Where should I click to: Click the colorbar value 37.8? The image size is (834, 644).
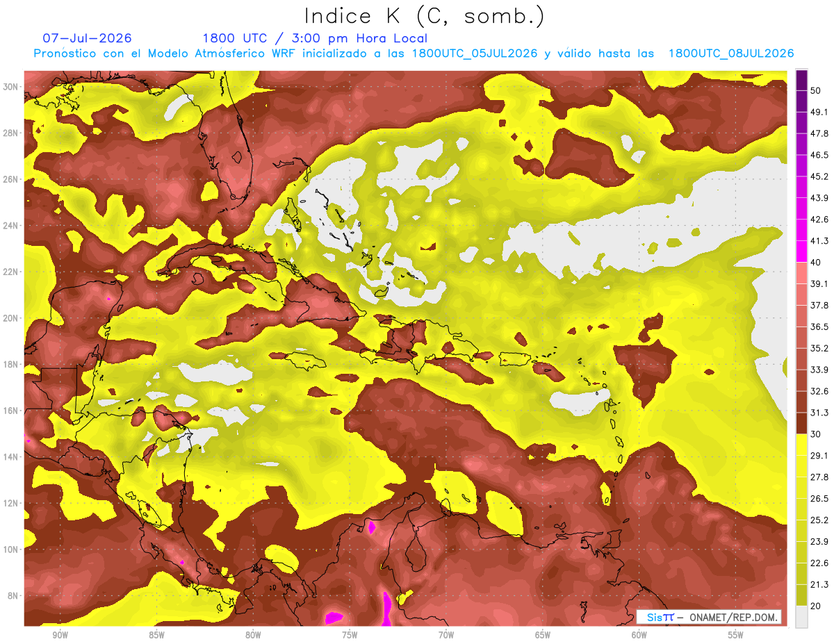pyautogui.click(x=819, y=305)
